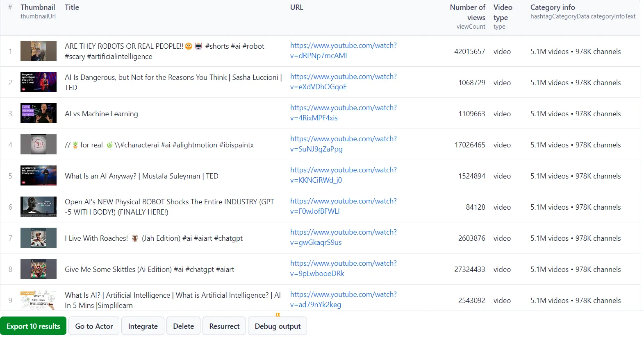The height and width of the screenshot is (337, 644).
Task: Select view count 84128
Action: click(476, 207)
